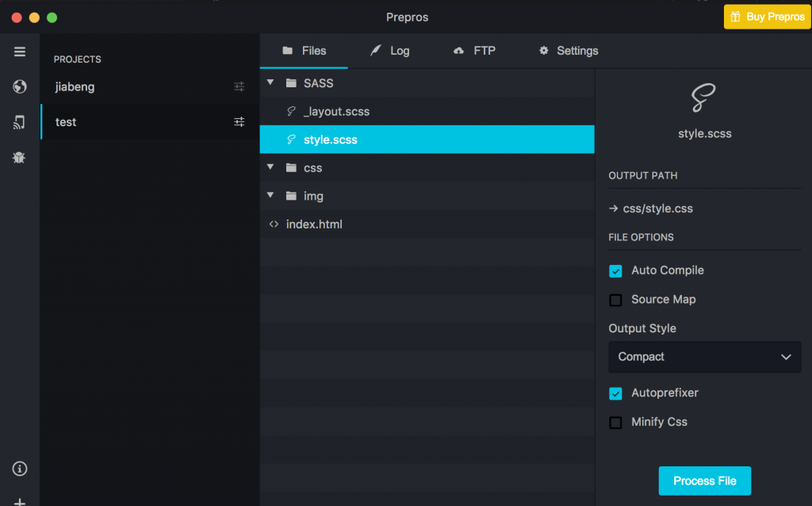This screenshot has height=506, width=812.
Task: Click the css folder icon
Action: tap(291, 168)
